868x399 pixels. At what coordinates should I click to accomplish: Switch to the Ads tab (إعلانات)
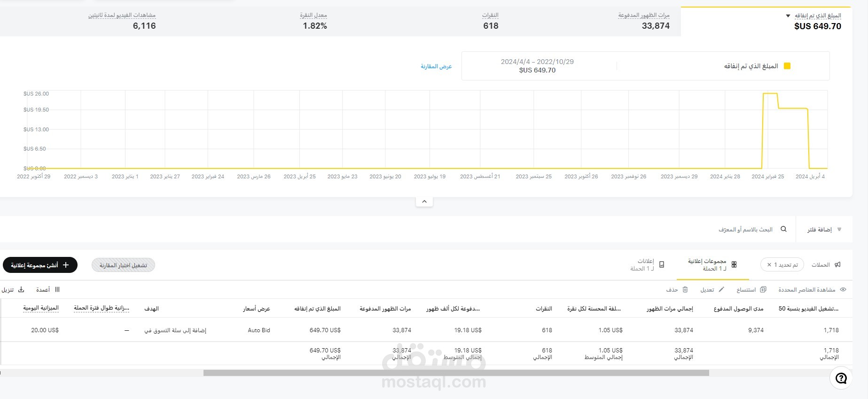(x=647, y=265)
